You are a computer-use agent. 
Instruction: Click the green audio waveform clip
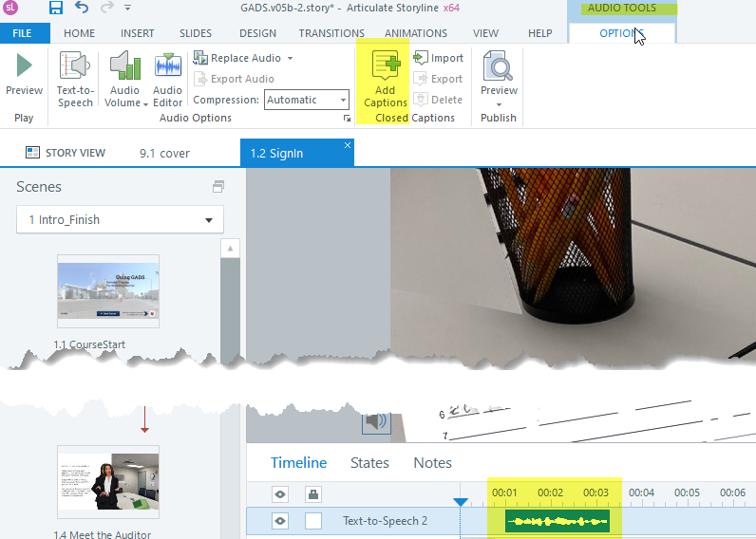coord(558,521)
